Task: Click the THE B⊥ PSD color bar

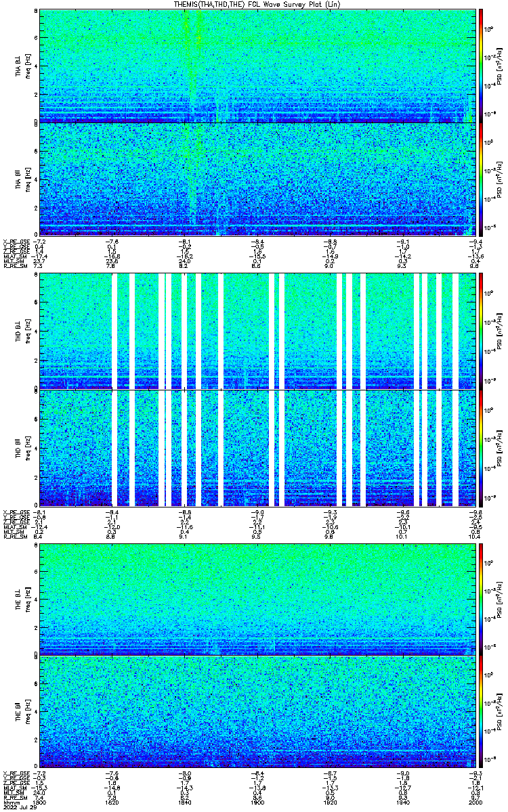Action: 482,598
